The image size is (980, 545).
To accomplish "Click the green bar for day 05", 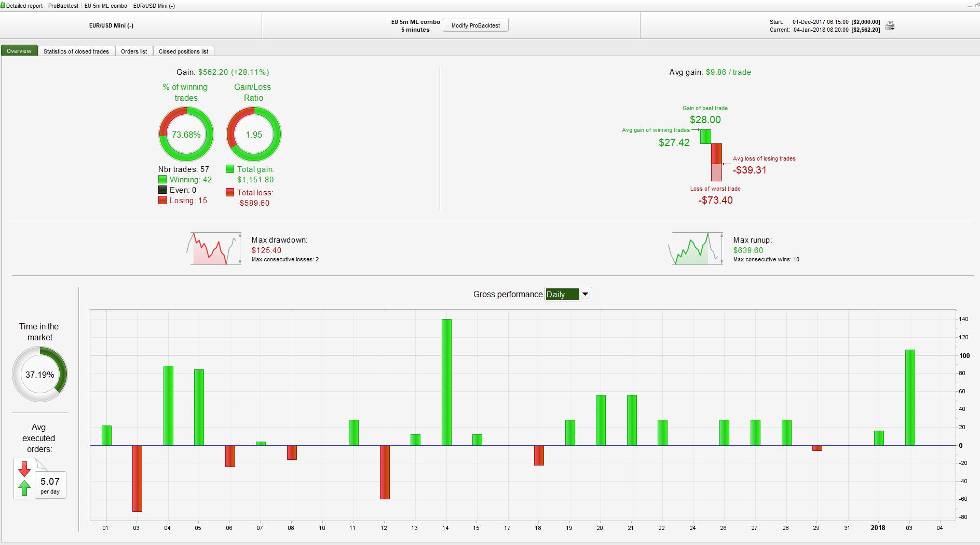I will [199, 407].
